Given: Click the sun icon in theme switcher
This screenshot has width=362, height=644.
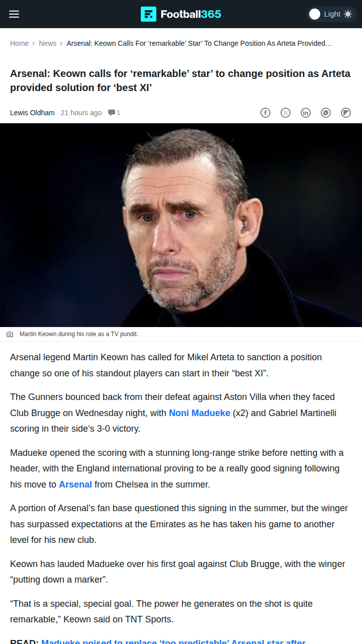Looking at the screenshot, I should point(348,14).
